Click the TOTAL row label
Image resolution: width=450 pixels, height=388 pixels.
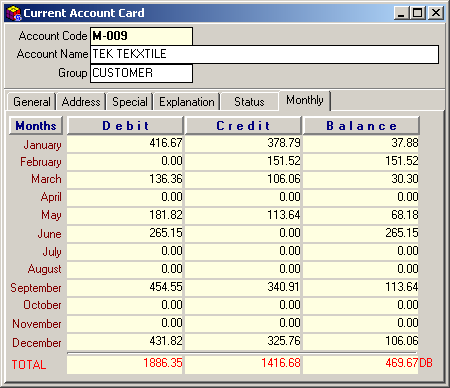[x=29, y=365]
